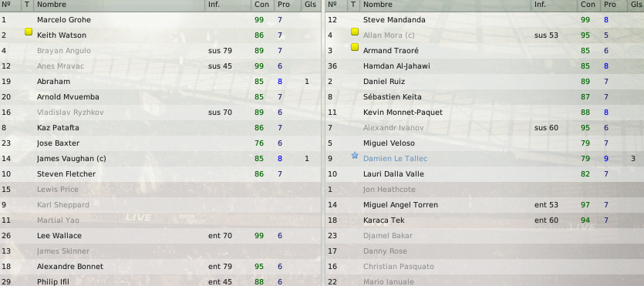644x286 pixels.
Task: Open Damien Le Tallec's player profile
Action: tap(395, 159)
